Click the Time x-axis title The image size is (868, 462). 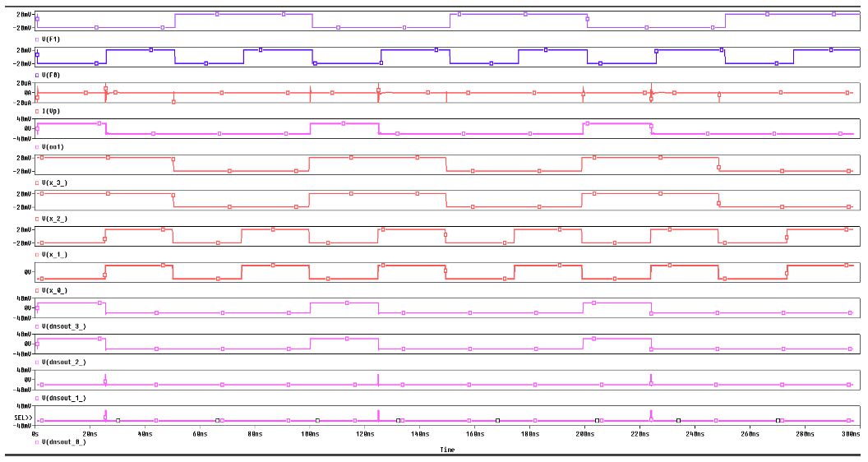click(x=447, y=450)
